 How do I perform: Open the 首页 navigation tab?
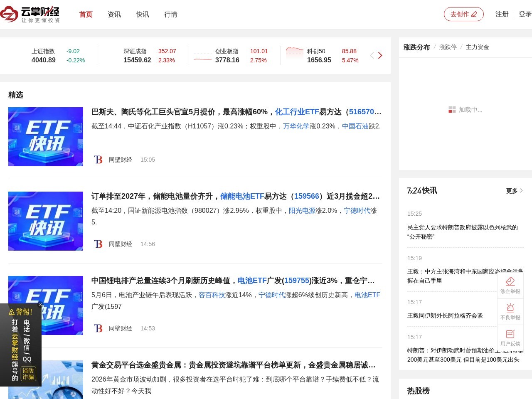point(86,15)
